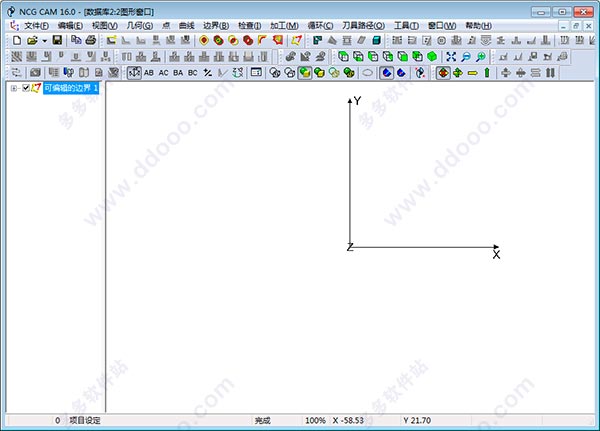Open the 窗口(W) menu
The image size is (600, 431).
tap(442, 26)
